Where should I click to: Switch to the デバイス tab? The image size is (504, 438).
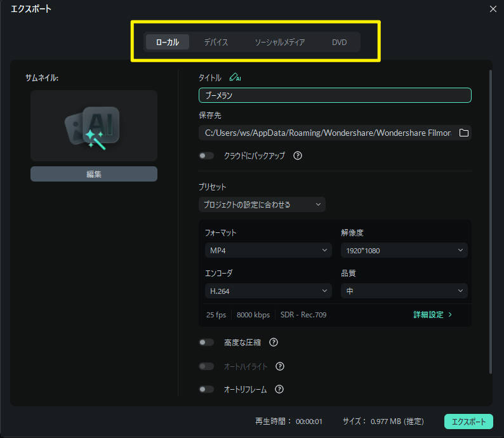click(216, 43)
